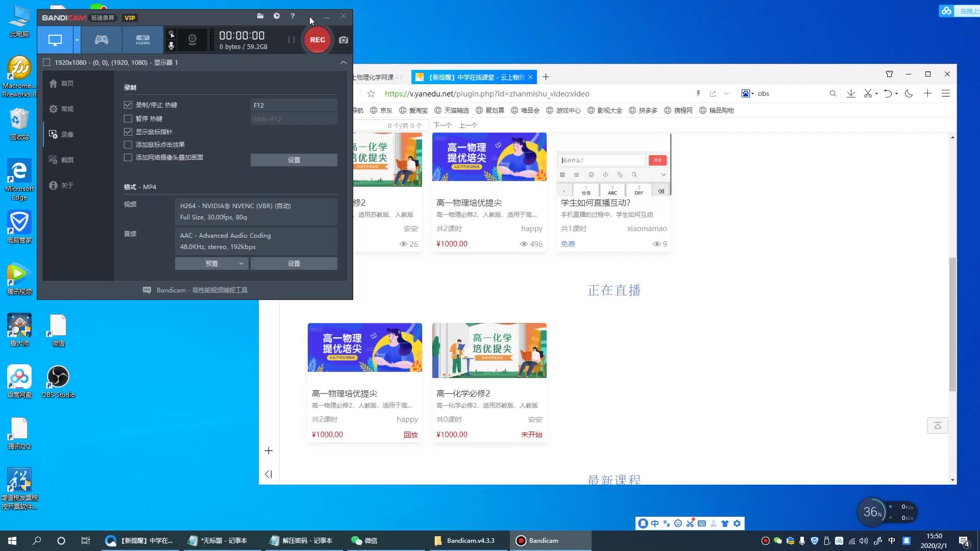The width and height of the screenshot is (980, 551).
Task: Click the pause recording button
Action: [291, 39]
